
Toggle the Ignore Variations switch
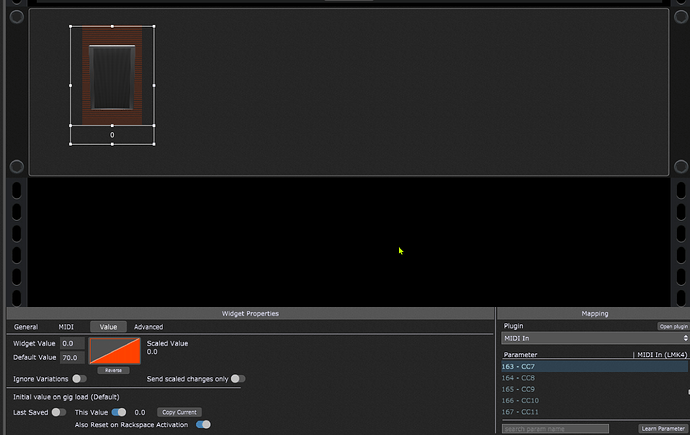pos(78,379)
